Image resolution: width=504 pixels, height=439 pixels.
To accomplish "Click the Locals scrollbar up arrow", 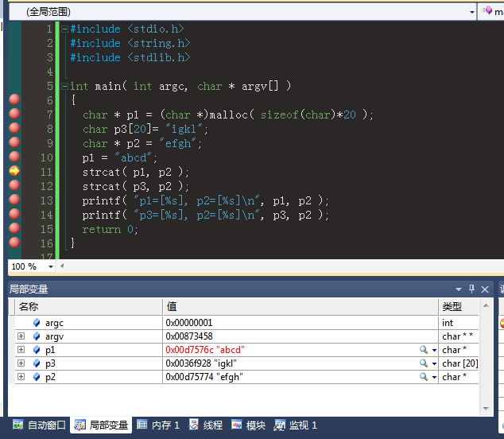I will click(x=486, y=305).
